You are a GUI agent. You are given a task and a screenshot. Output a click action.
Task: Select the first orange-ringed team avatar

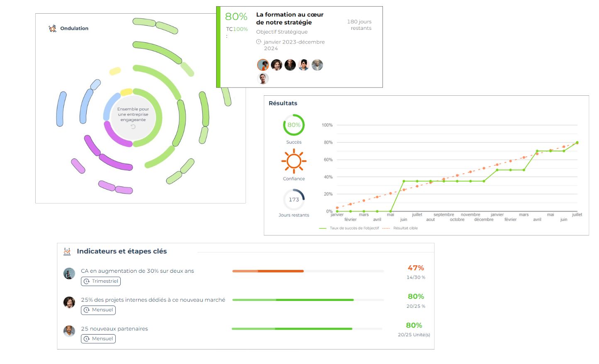tap(263, 65)
